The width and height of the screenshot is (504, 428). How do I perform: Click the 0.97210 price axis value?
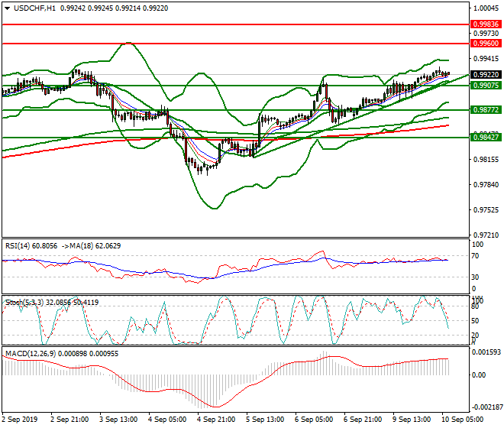tap(486, 235)
